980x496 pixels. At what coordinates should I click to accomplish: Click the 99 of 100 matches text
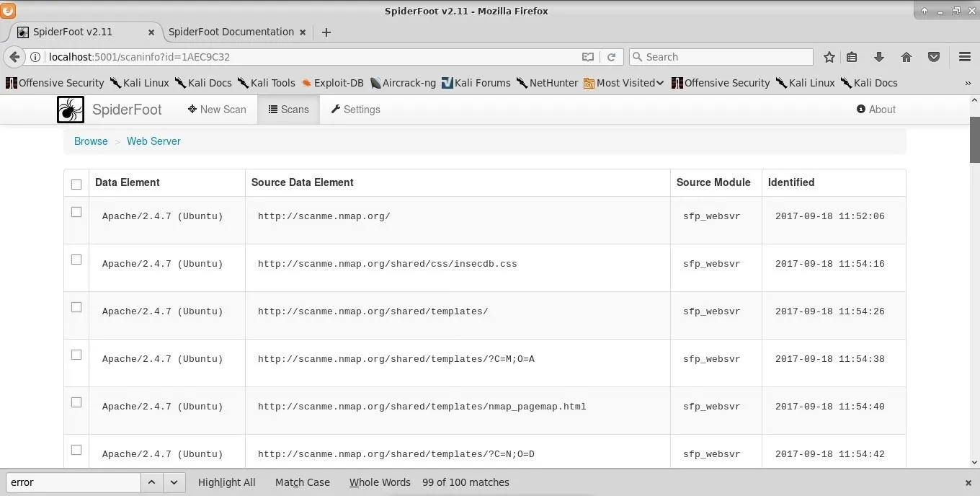click(x=465, y=482)
